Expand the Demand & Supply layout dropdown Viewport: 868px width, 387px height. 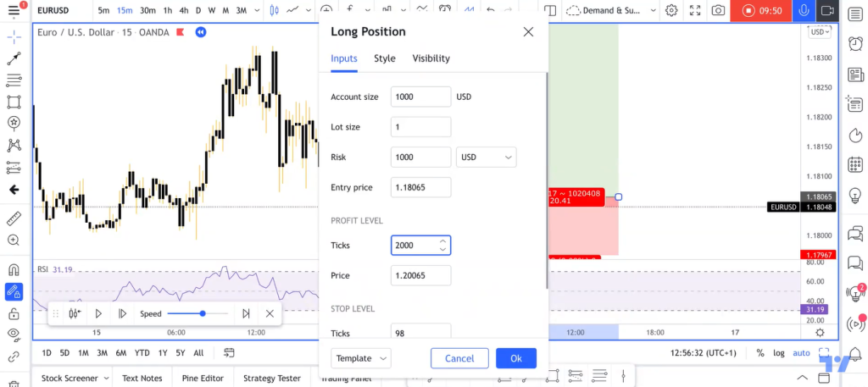pyautogui.click(x=612, y=10)
